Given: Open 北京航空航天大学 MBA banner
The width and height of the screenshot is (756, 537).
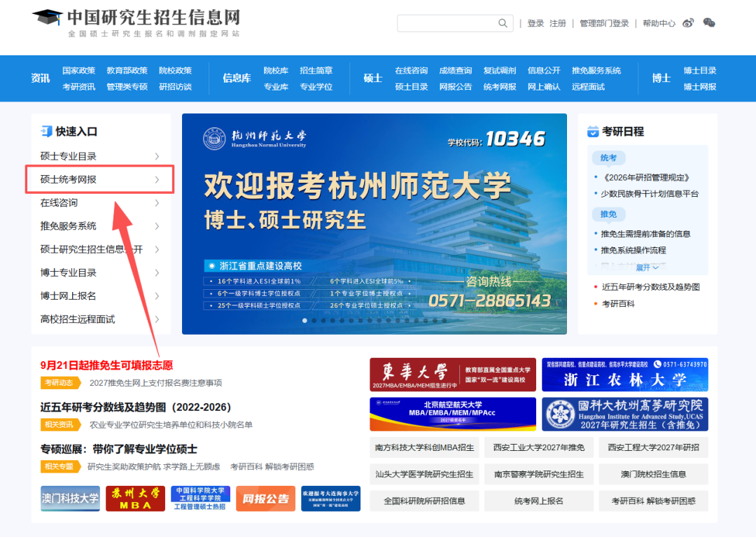Looking at the screenshot, I should (453, 414).
